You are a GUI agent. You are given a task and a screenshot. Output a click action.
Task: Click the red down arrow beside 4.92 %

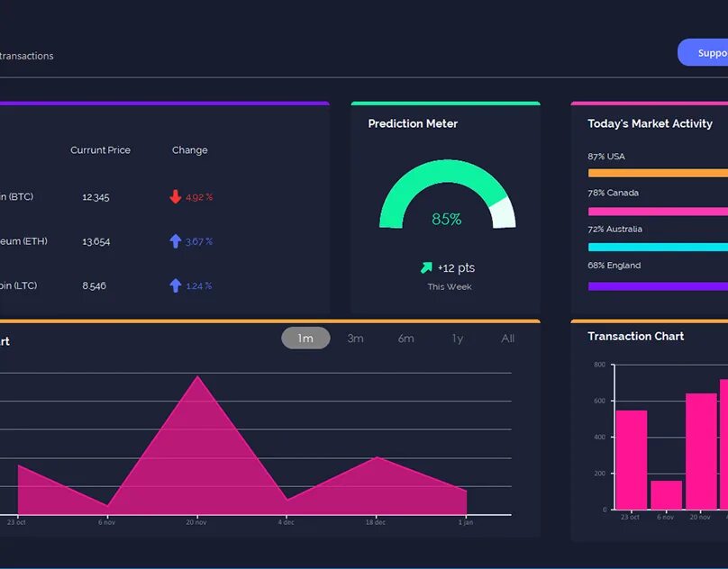pos(175,197)
